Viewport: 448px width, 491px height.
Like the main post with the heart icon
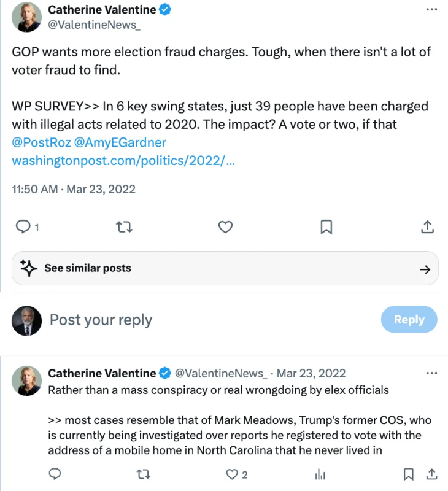click(225, 226)
